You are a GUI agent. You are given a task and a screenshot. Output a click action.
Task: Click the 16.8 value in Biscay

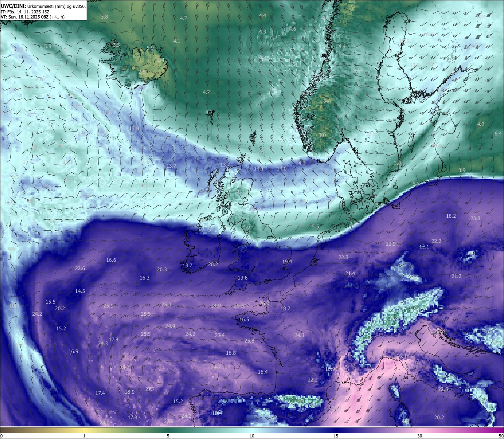pyautogui.click(x=231, y=353)
